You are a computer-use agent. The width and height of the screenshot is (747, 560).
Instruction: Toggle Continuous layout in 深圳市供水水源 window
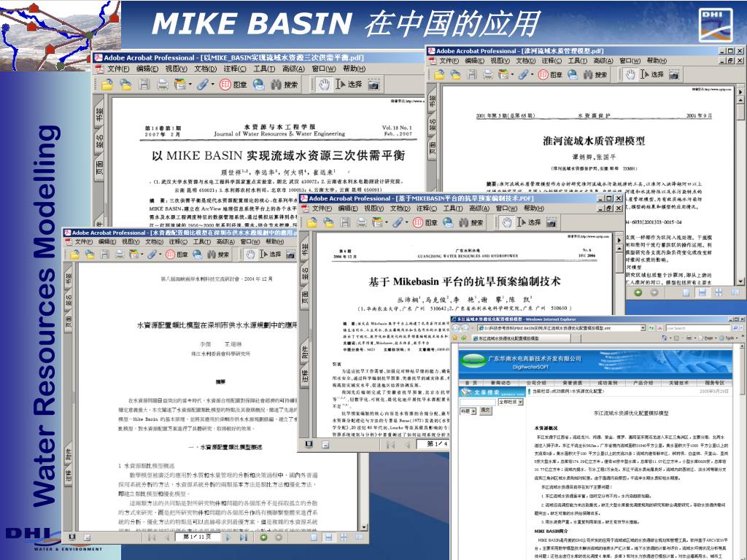329,537
